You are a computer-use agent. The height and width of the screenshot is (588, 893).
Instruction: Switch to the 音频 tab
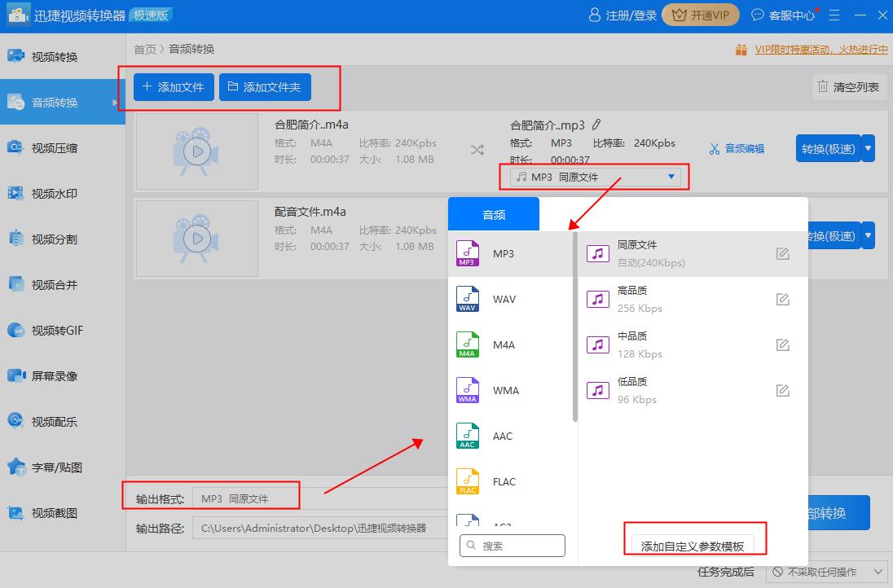[492, 213]
